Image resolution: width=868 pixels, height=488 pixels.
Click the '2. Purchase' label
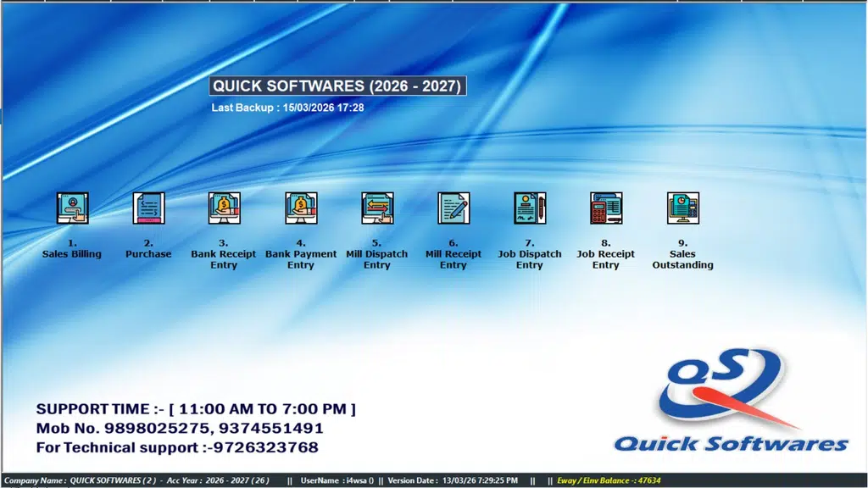(148, 248)
